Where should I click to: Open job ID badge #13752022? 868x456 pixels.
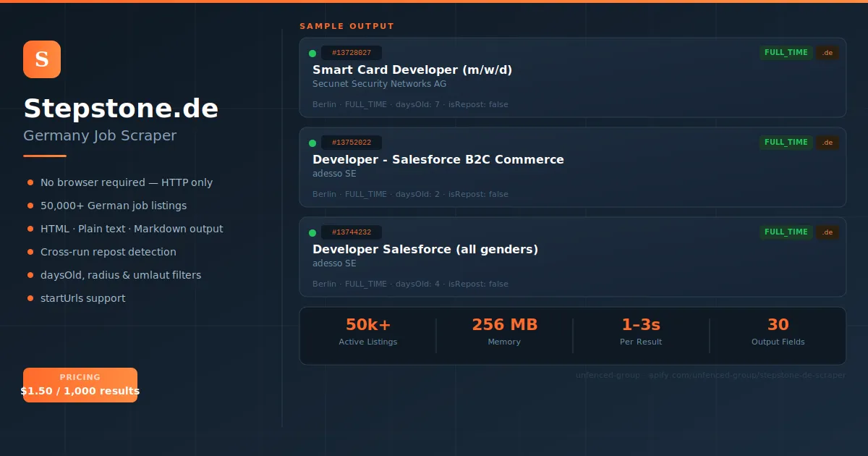coord(352,143)
